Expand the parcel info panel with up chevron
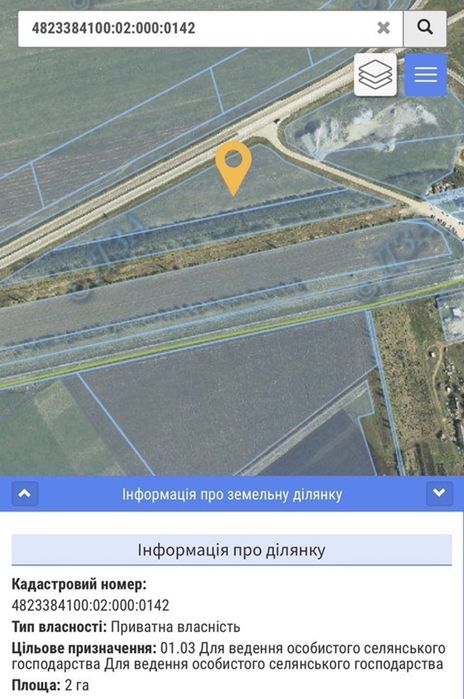This screenshot has height=699, width=464. [25, 493]
